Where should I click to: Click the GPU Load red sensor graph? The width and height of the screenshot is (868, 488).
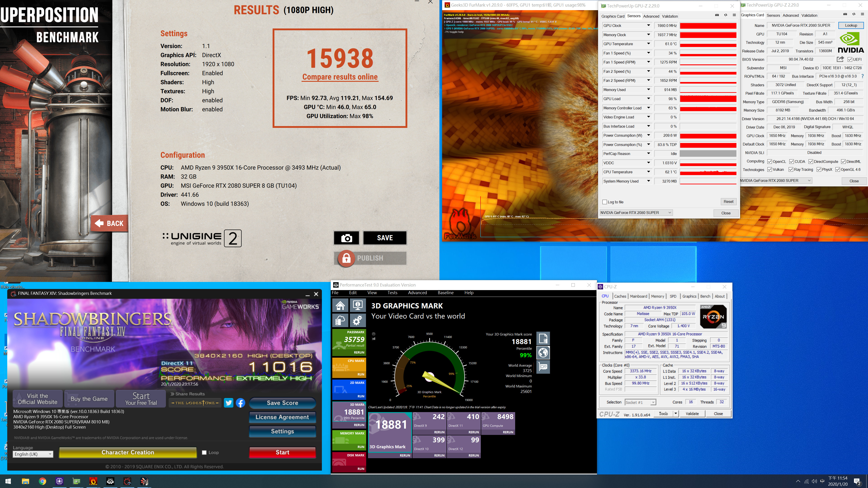click(708, 99)
